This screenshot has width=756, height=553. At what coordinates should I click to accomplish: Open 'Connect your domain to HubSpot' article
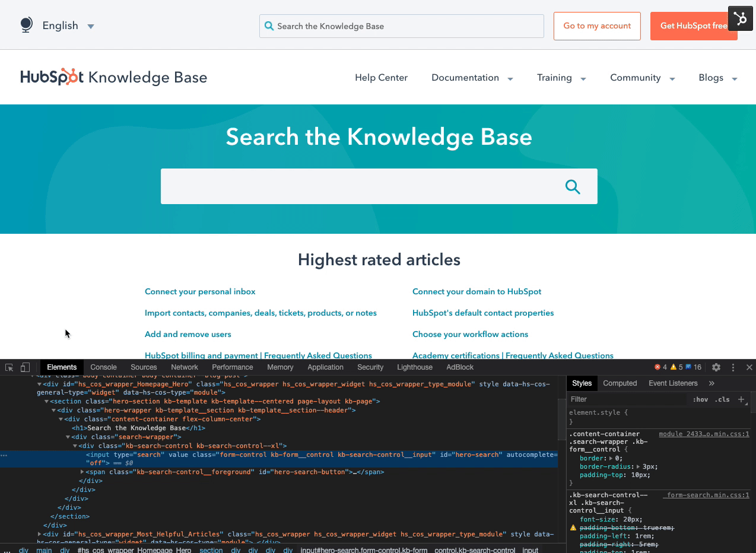coord(477,291)
